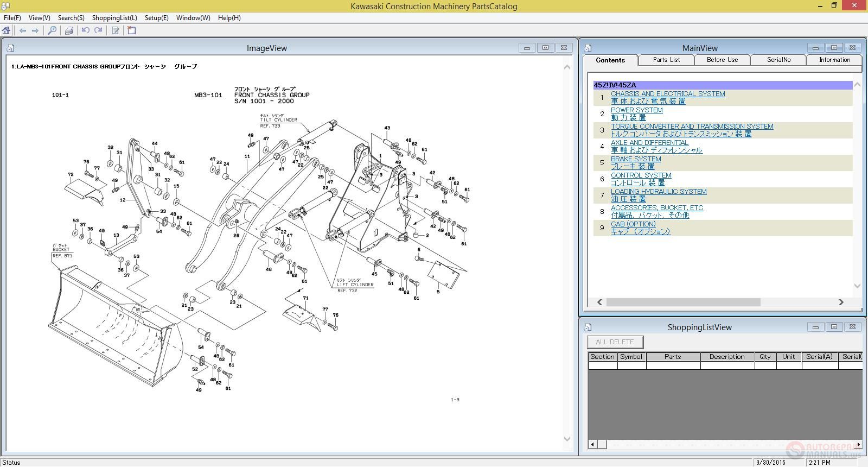This screenshot has width=868, height=467.
Task: Close the MainView panel
Action: tap(852, 48)
